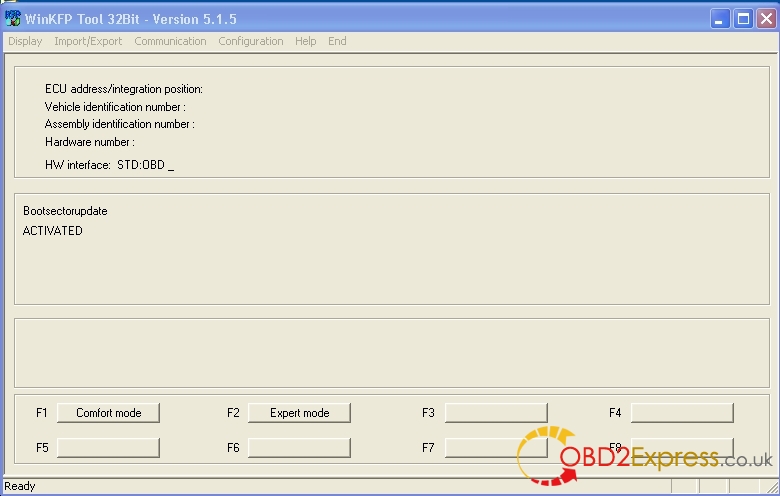Open the Import/Export menu
The width and height of the screenshot is (780, 496).
[x=88, y=41]
